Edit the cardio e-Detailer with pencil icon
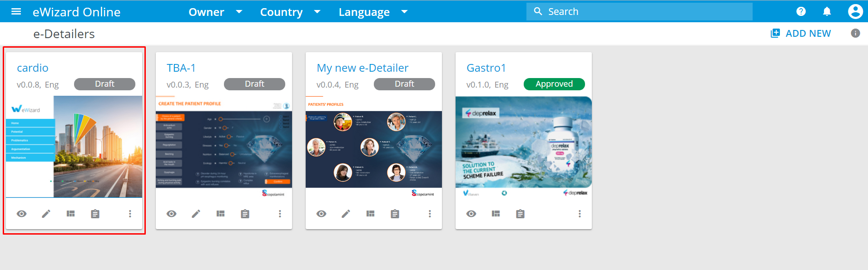The image size is (868, 270). click(x=46, y=214)
